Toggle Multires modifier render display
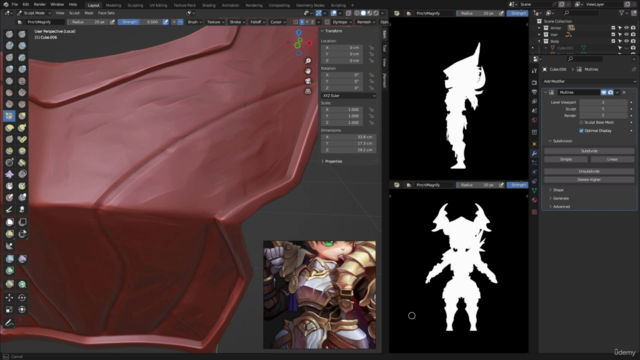 point(610,93)
